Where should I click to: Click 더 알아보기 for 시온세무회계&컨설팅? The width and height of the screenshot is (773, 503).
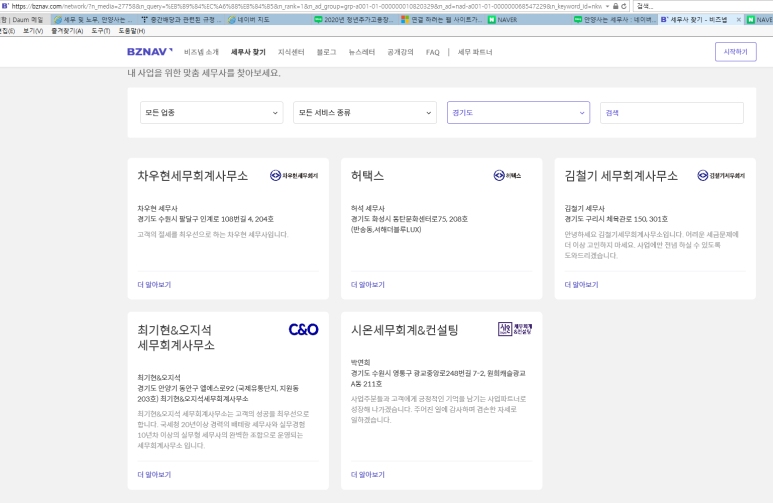pos(368,474)
